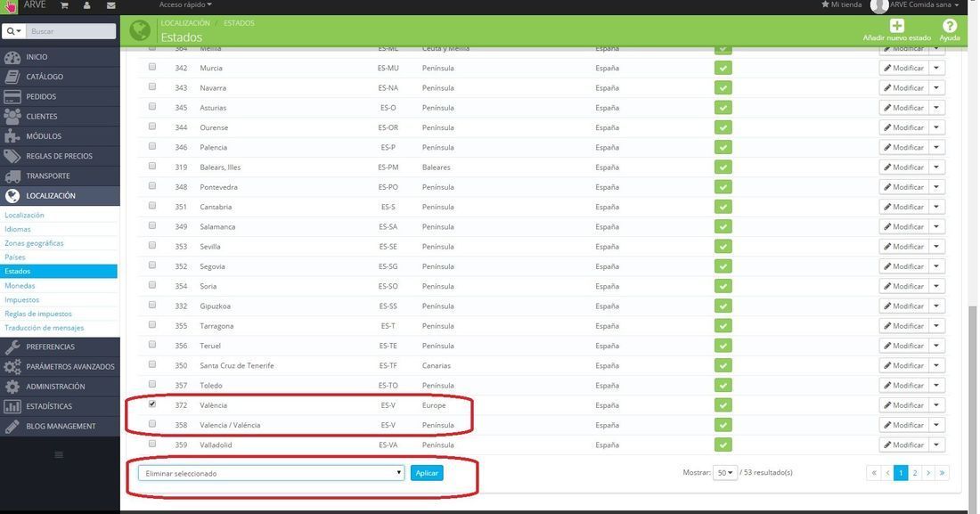Select the Murcia row checkbox
Viewport: 980px width, 514px height.
click(152, 67)
